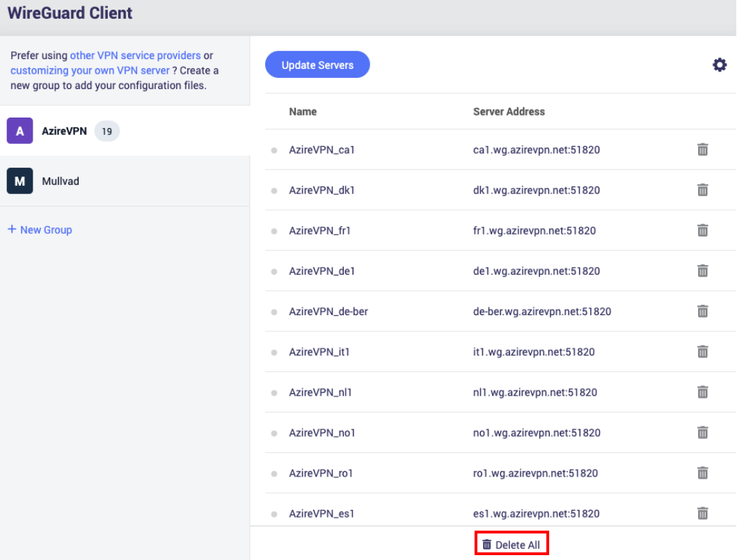This screenshot has width=737, height=560.
Task: Open customizing your own VPN server link
Action: pyautogui.click(x=90, y=70)
